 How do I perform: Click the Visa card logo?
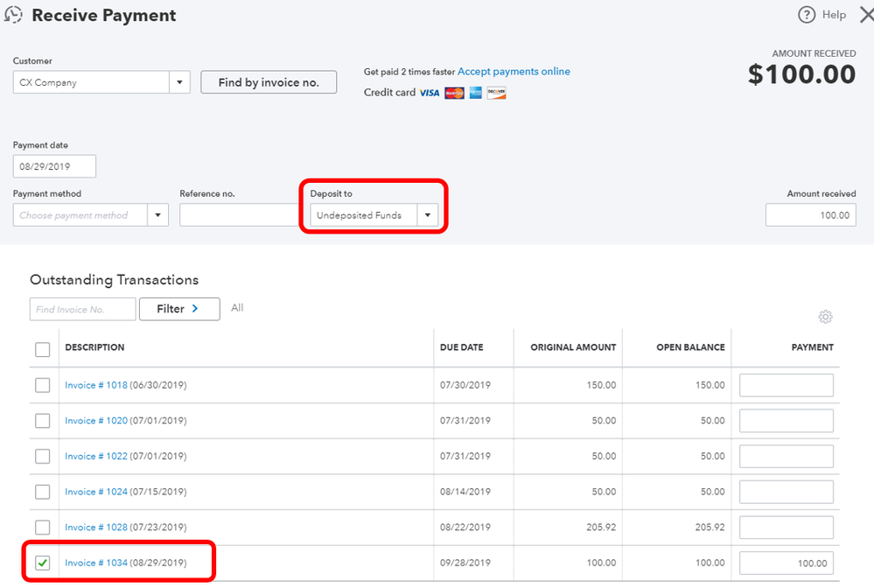click(430, 93)
